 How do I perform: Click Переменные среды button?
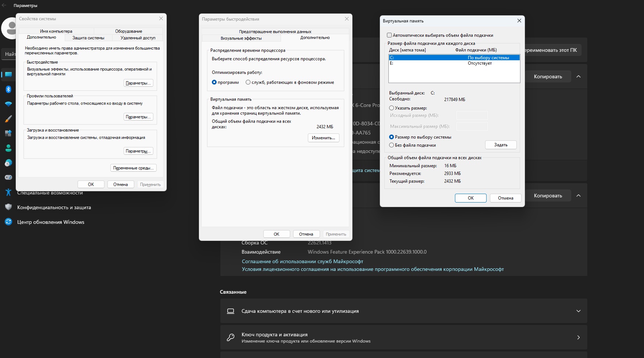click(x=134, y=168)
